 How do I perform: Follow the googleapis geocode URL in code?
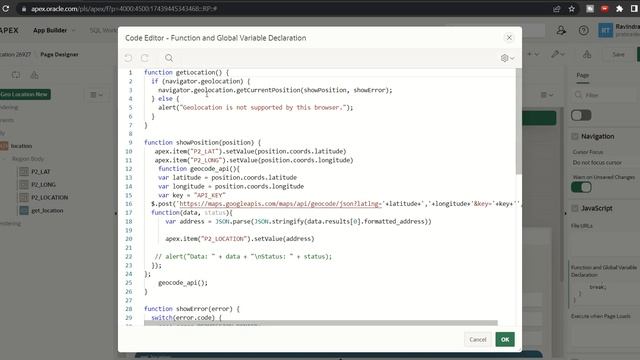280,203
